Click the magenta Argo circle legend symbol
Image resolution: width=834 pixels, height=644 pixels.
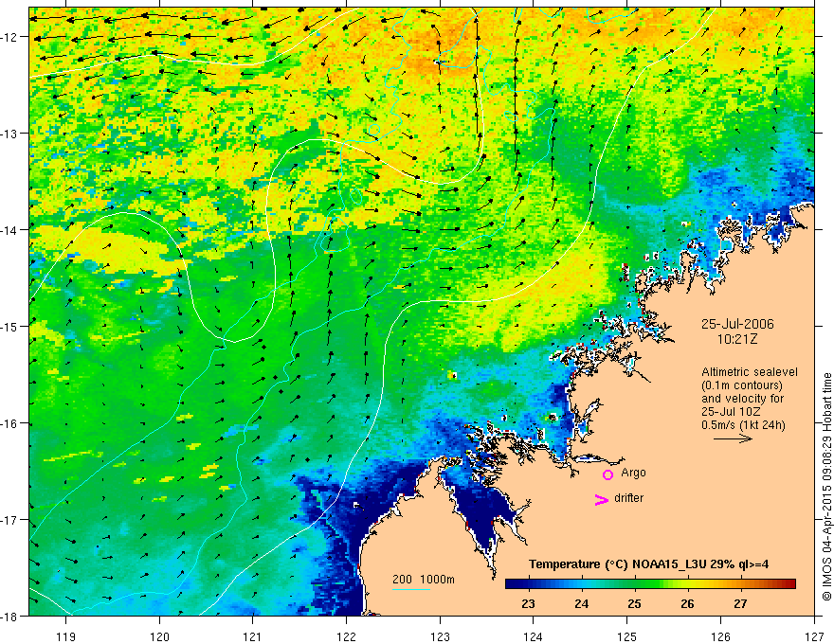[607, 474]
